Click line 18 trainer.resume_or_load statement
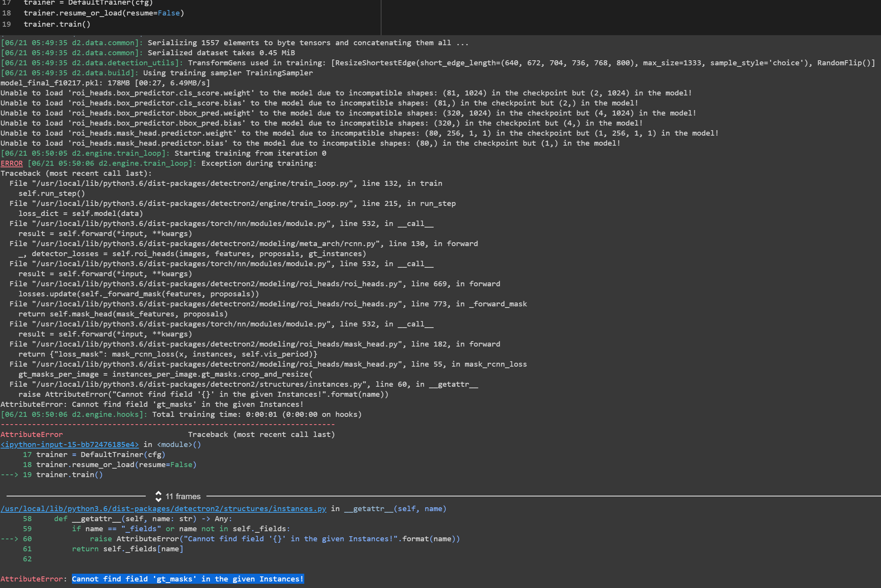Screen dimensions: 881x588 tap(104, 13)
